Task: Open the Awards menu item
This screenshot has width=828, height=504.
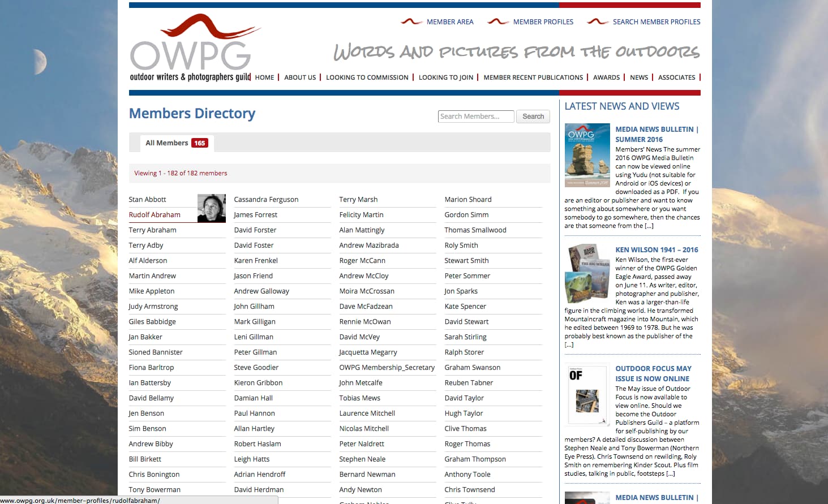Action: pyautogui.click(x=606, y=77)
